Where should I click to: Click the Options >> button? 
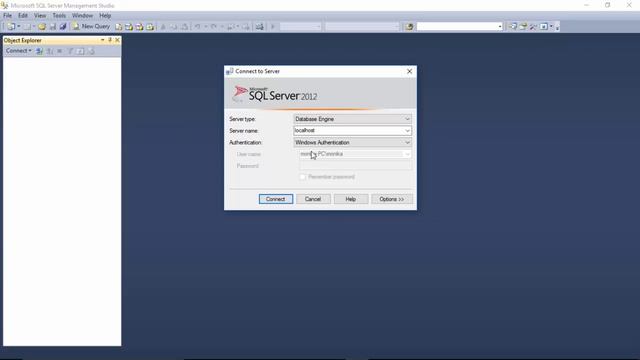392,199
